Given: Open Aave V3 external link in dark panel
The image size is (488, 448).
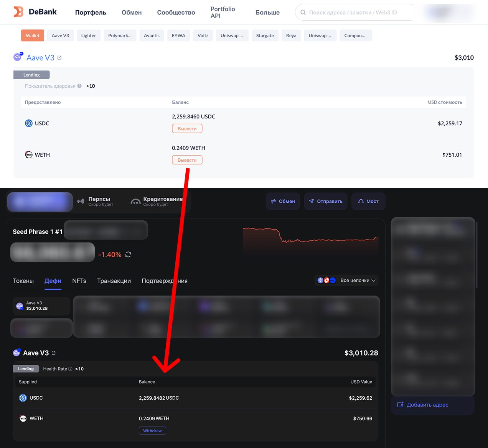Looking at the screenshot, I should point(54,353).
